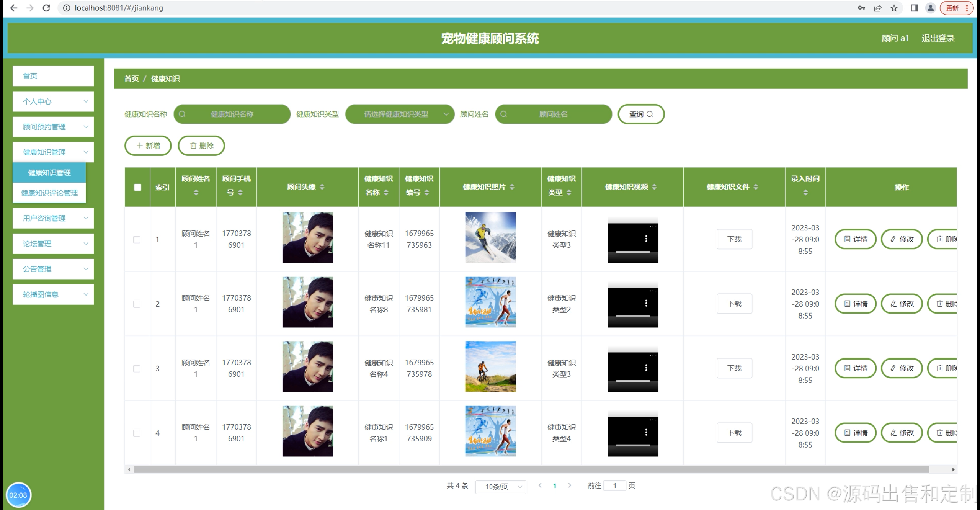Expand the 个人中心 sidebar menu
The image size is (980, 510).
pos(53,101)
